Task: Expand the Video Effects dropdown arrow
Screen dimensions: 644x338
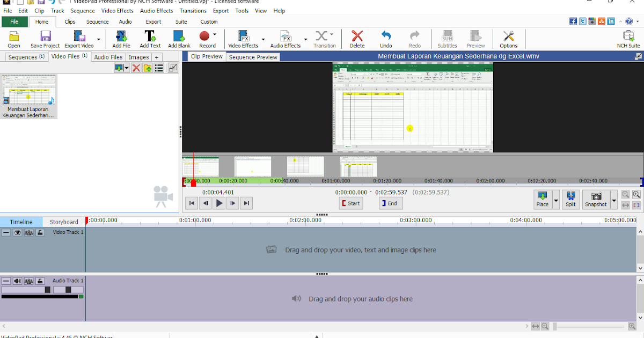Action: click(x=263, y=39)
